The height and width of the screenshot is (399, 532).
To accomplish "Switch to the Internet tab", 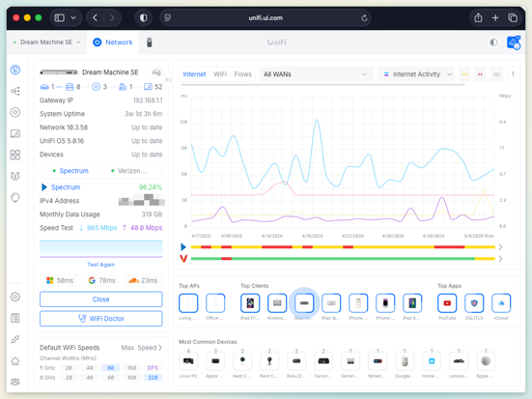I will tap(194, 74).
